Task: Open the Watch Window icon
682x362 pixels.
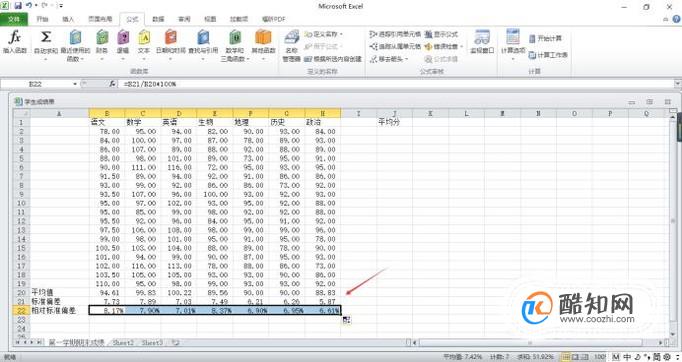Action: click(482, 42)
